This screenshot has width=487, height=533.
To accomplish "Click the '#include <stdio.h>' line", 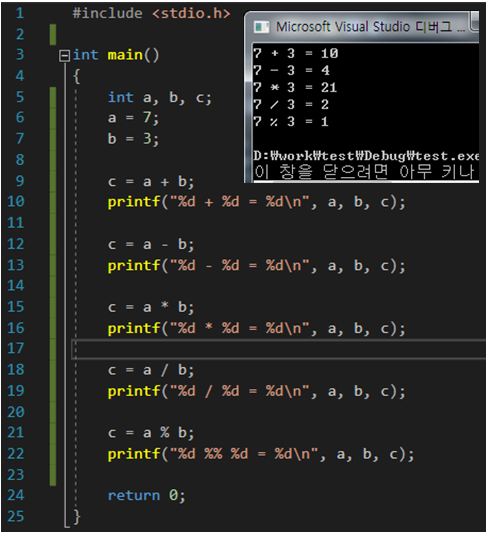I will [x=151, y=14].
